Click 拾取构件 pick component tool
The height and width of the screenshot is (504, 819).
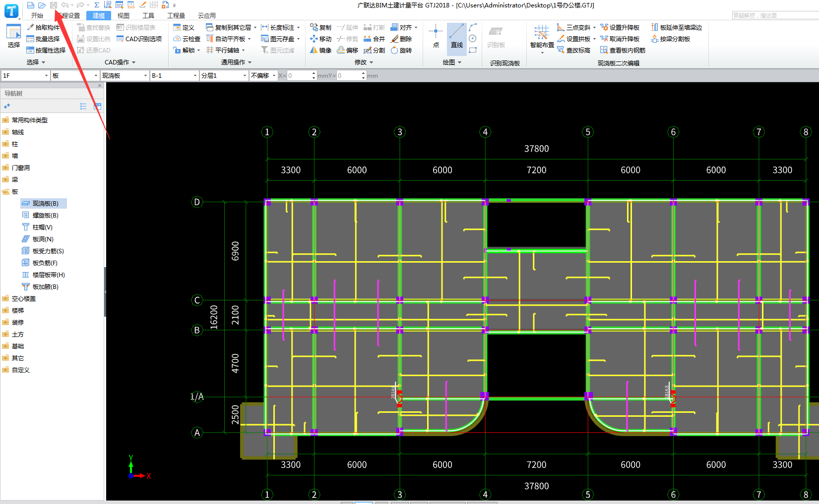[x=43, y=27]
